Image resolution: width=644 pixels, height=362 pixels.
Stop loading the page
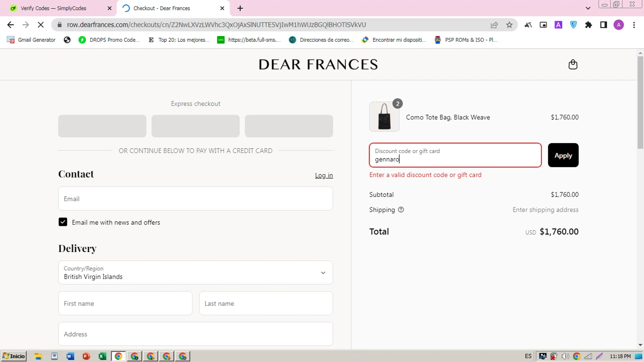41,25
